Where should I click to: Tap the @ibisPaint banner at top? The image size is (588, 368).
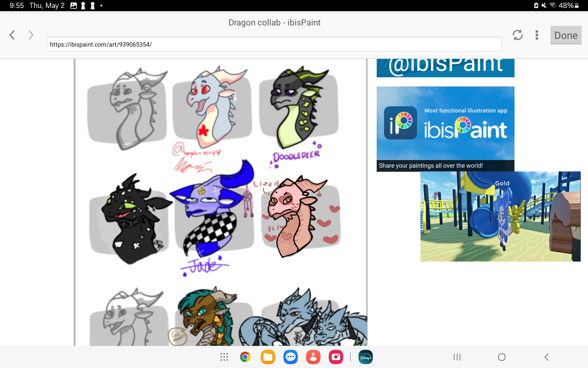point(445,67)
